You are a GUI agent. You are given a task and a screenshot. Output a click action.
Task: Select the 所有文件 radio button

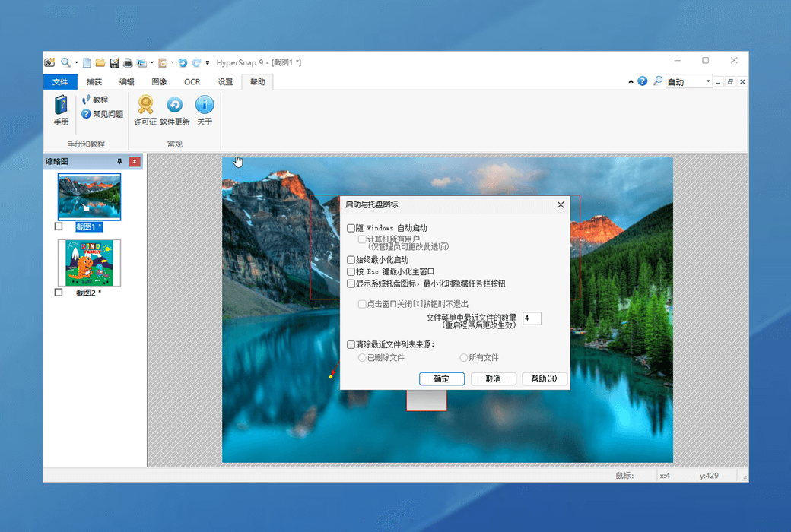463,357
